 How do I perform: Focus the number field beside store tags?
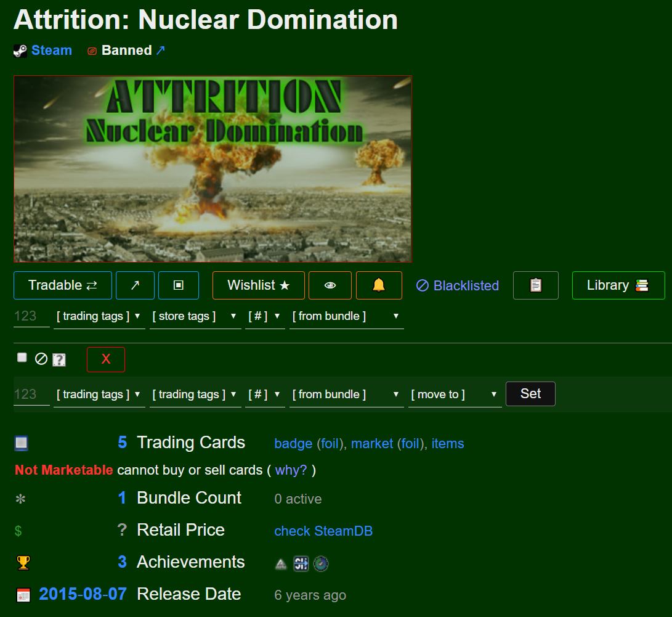31,316
